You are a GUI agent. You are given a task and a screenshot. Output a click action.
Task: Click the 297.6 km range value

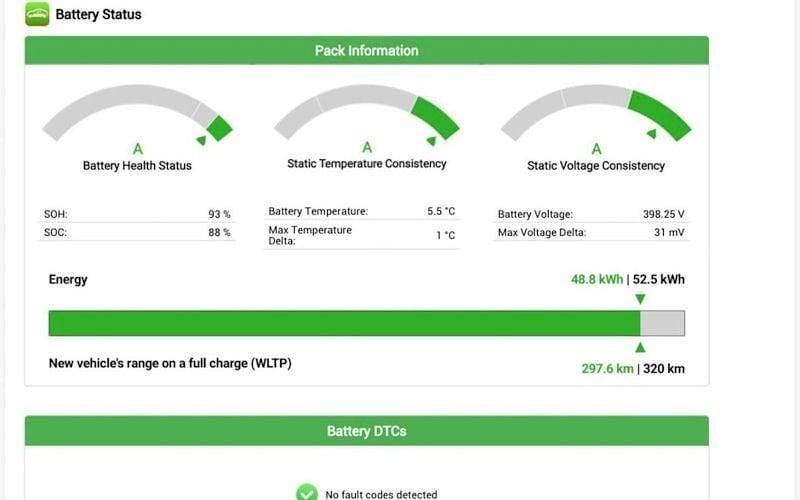pos(606,368)
